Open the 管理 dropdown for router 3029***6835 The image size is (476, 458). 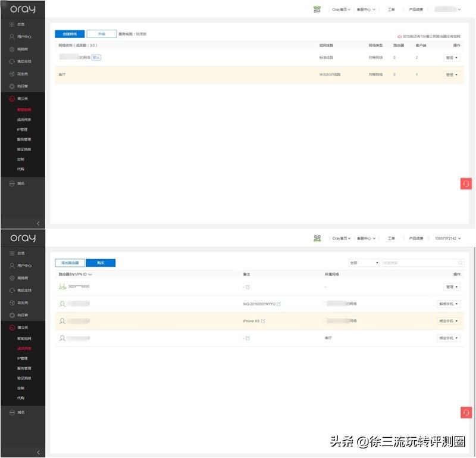point(452,287)
